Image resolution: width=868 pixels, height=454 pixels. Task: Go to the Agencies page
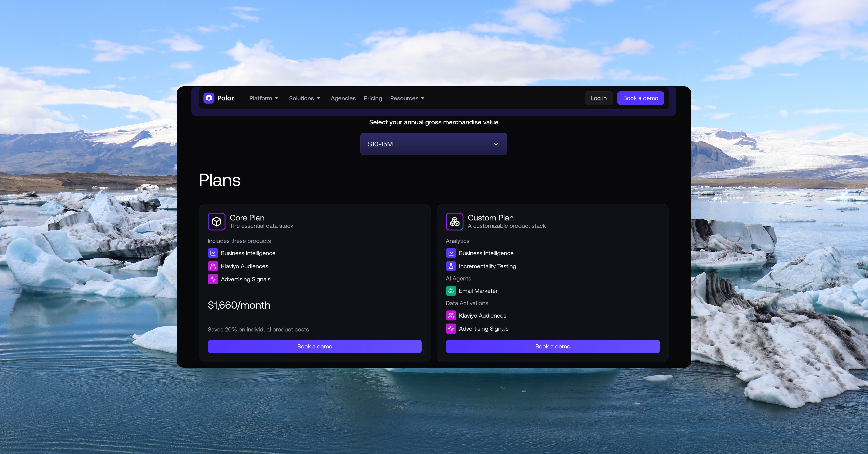[x=343, y=98]
